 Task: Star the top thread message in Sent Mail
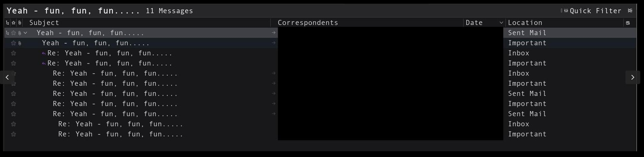14,33
